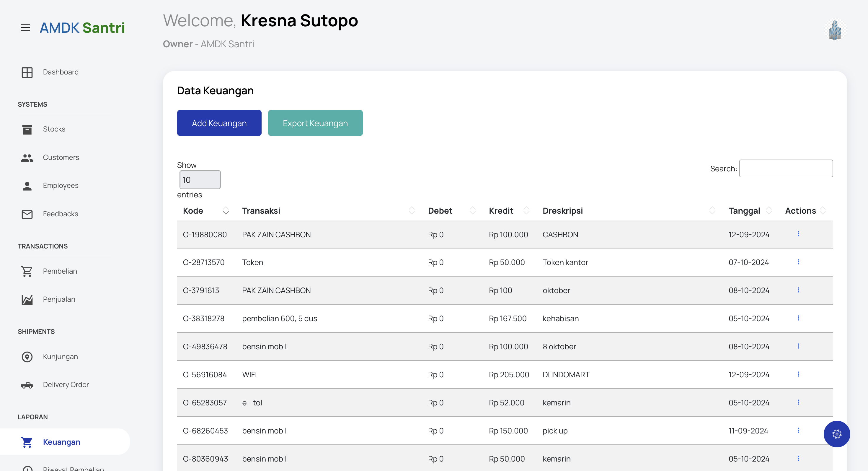868x471 pixels.
Task: Open actions menu for O-19880080 row
Action: tap(798, 234)
